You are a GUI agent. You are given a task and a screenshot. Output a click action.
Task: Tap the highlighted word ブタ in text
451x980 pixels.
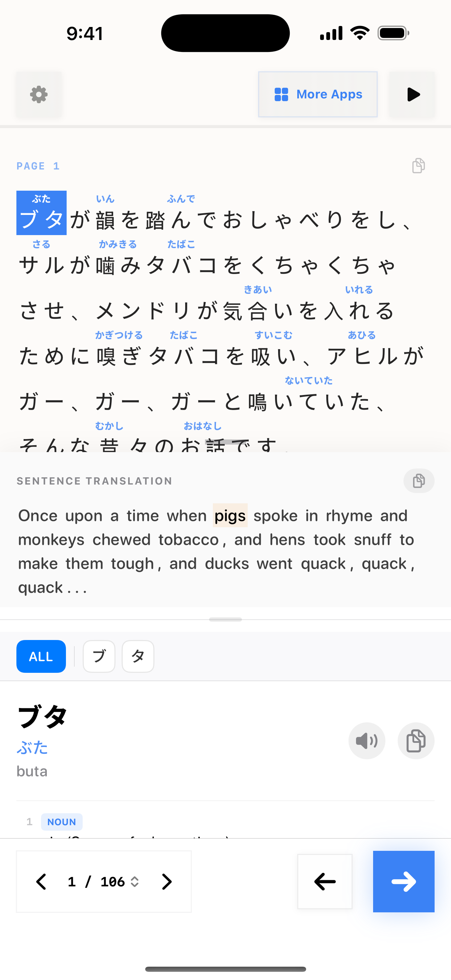[41, 213]
